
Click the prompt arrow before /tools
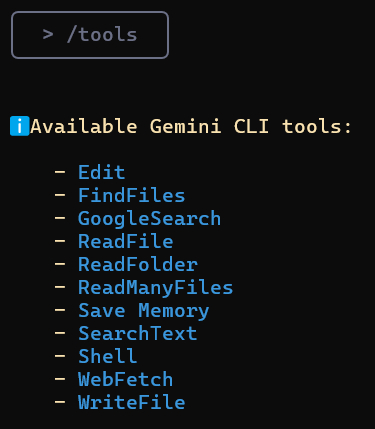(x=48, y=35)
